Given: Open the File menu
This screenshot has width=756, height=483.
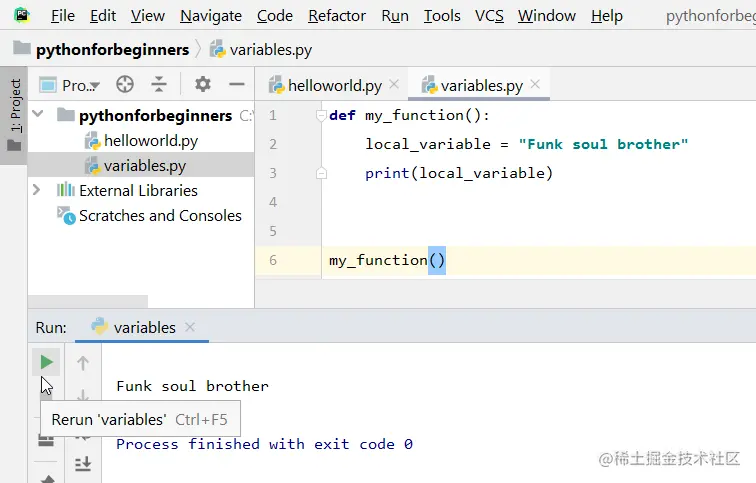Looking at the screenshot, I should click(63, 16).
